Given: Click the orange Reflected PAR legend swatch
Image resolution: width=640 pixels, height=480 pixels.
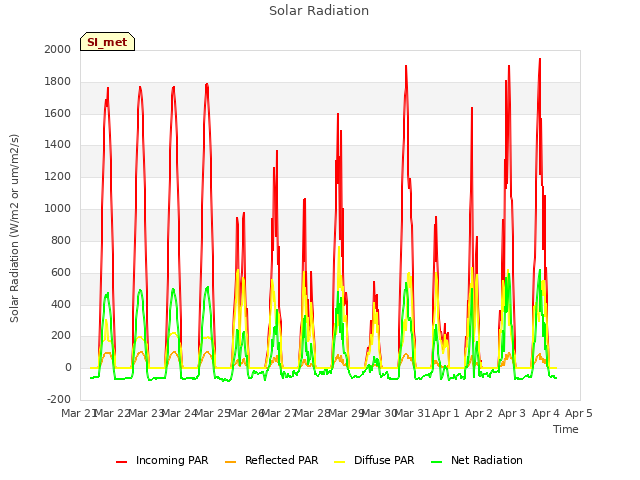Looking at the screenshot, I should click(231, 462).
